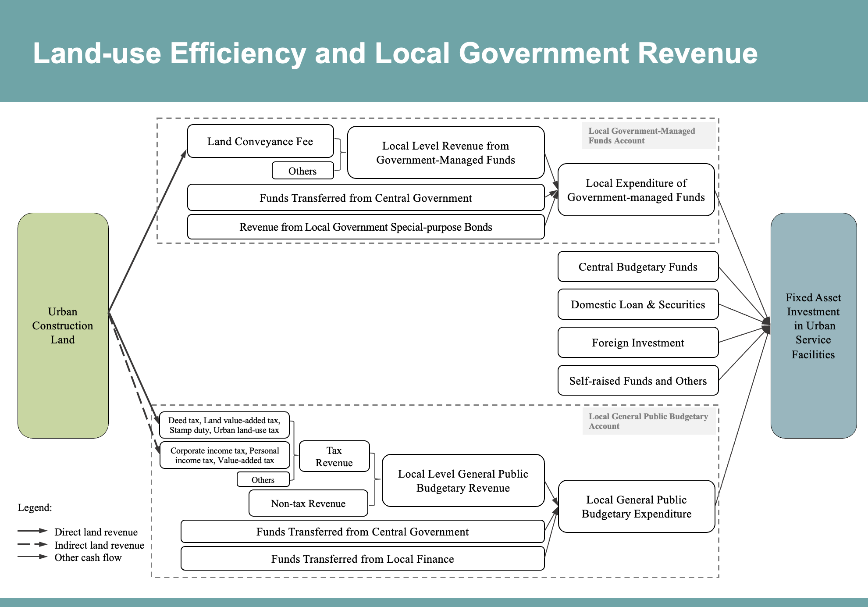868x607 pixels.
Task: Click the Tax Revenue box
Action: click(x=334, y=456)
